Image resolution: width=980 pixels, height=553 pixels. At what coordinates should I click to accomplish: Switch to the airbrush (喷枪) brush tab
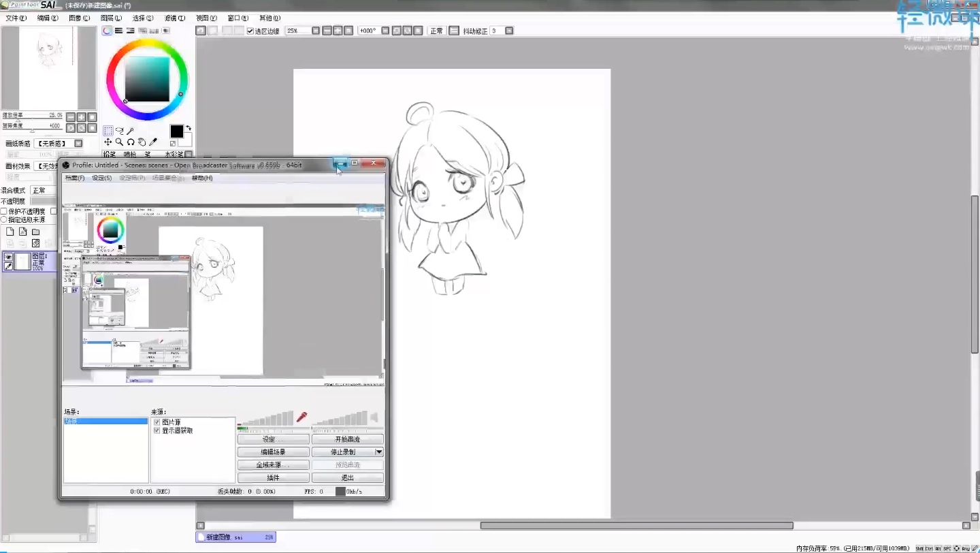pyautogui.click(x=129, y=155)
